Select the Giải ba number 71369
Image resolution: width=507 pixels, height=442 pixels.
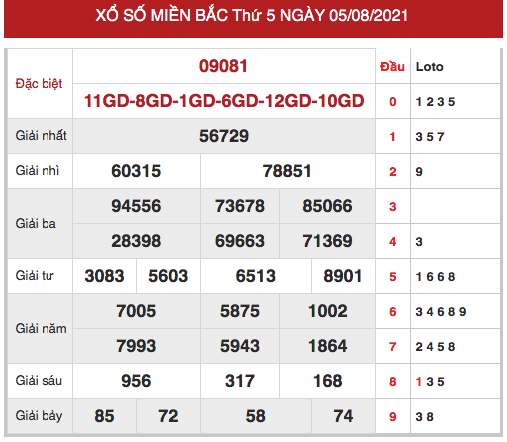click(x=327, y=241)
